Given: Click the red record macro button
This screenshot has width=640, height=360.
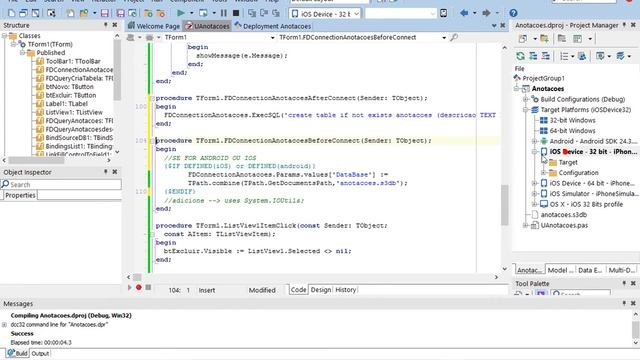Looking at the screenshot, I should (x=139, y=287).
